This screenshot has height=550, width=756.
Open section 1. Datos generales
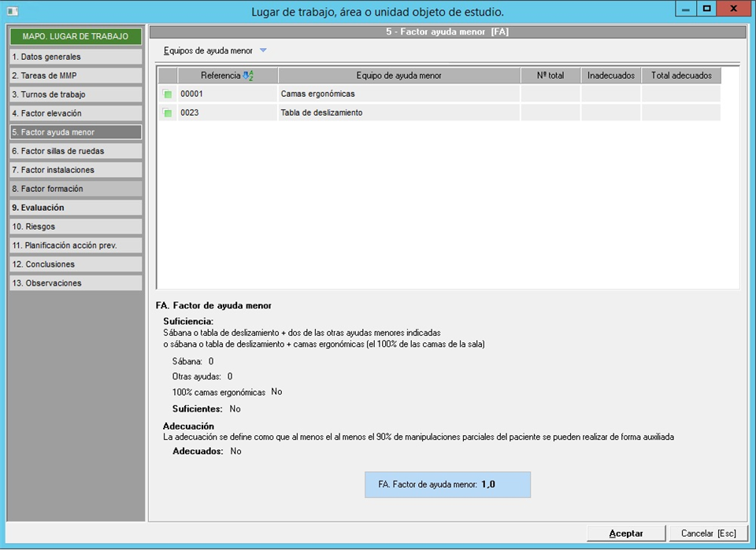76,57
